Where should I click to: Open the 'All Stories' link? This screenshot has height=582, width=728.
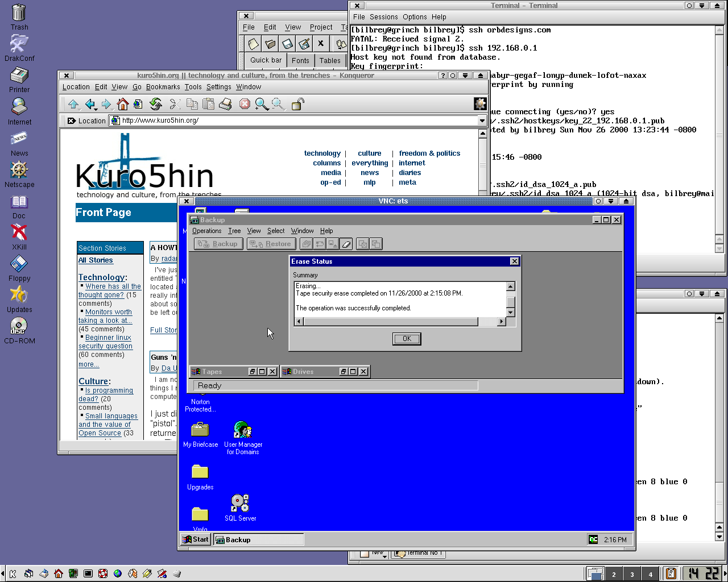[96, 260]
